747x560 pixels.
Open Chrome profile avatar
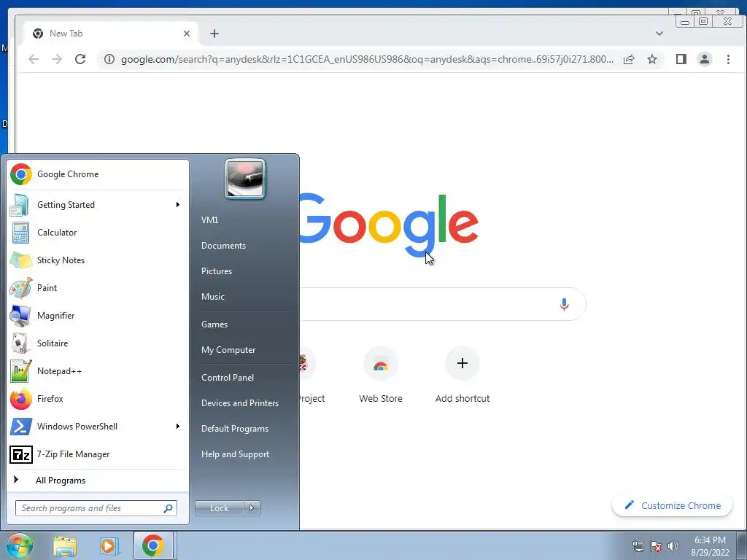coord(705,59)
